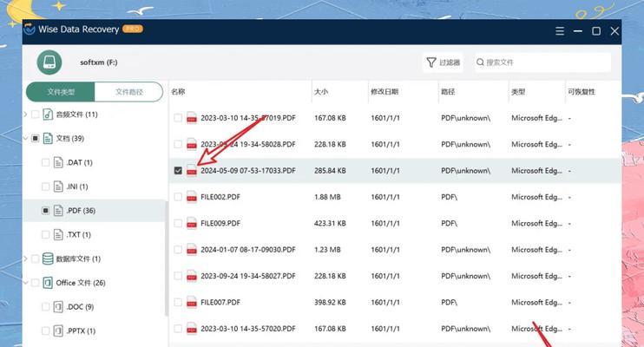Click the PDF icon of 2024-01-07 08-17-09030.PDF
The image size is (644, 347).
coord(192,250)
